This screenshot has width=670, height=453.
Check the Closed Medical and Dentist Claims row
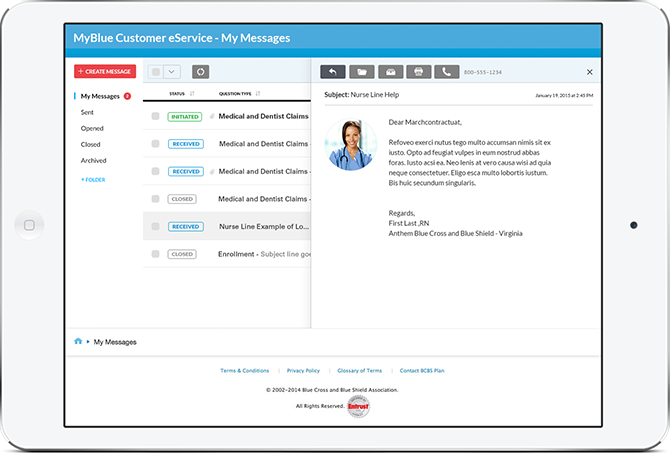tap(155, 199)
